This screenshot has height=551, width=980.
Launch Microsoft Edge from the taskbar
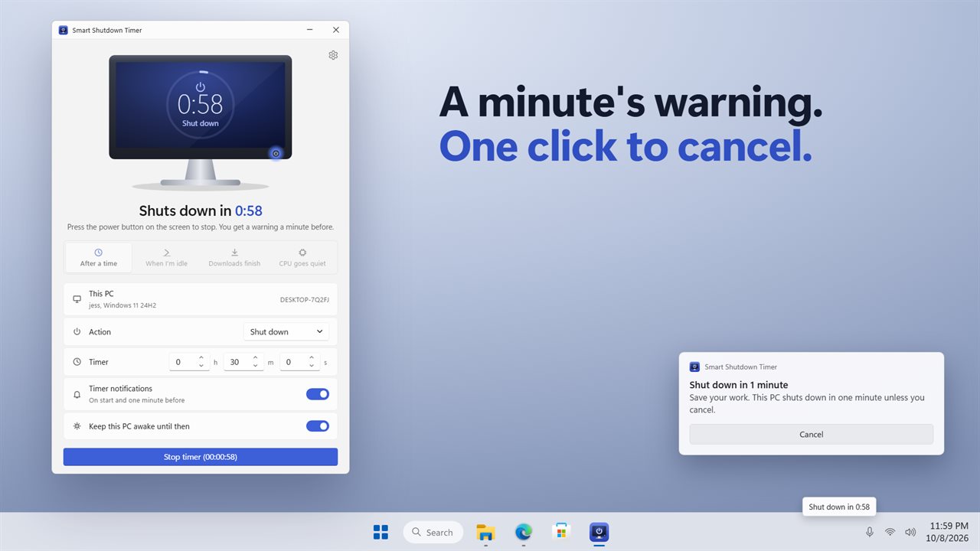(x=524, y=532)
